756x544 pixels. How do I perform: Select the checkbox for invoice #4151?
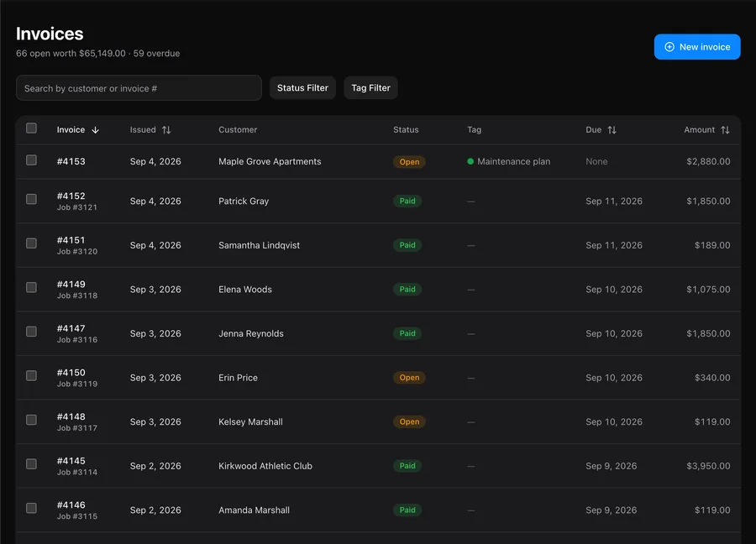(x=31, y=243)
